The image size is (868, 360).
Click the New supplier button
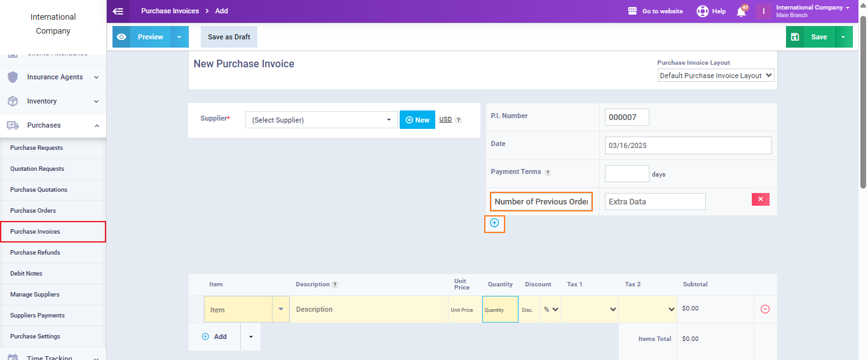click(x=417, y=120)
